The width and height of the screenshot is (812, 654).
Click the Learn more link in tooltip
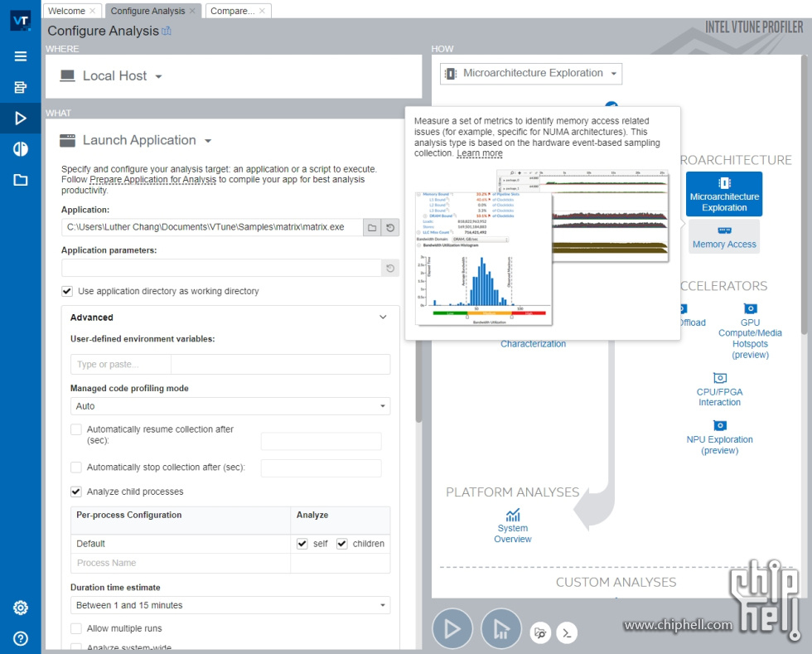click(480, 153)
